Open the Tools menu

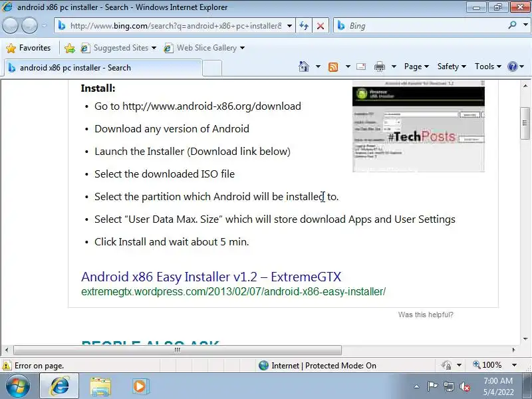point(488,66)
